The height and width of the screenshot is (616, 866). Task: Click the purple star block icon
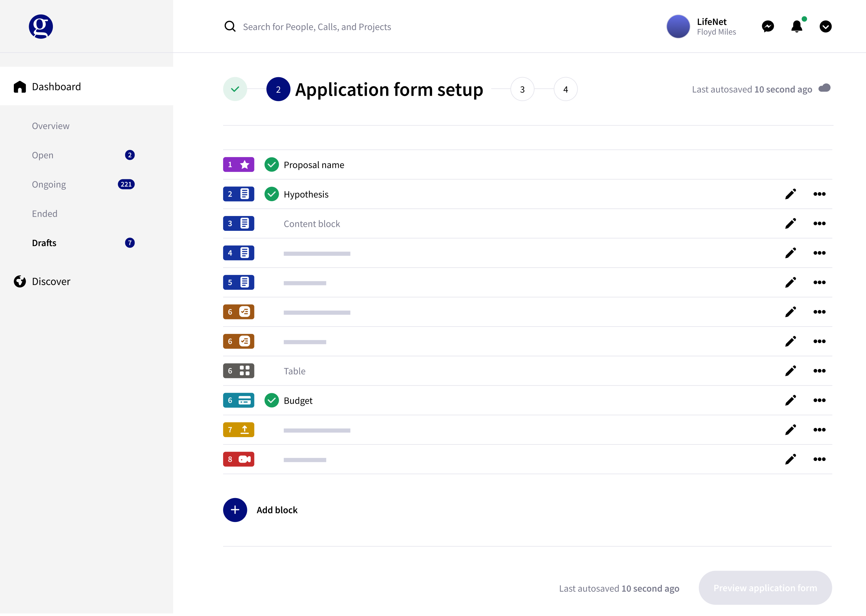[x=239, y=165]
